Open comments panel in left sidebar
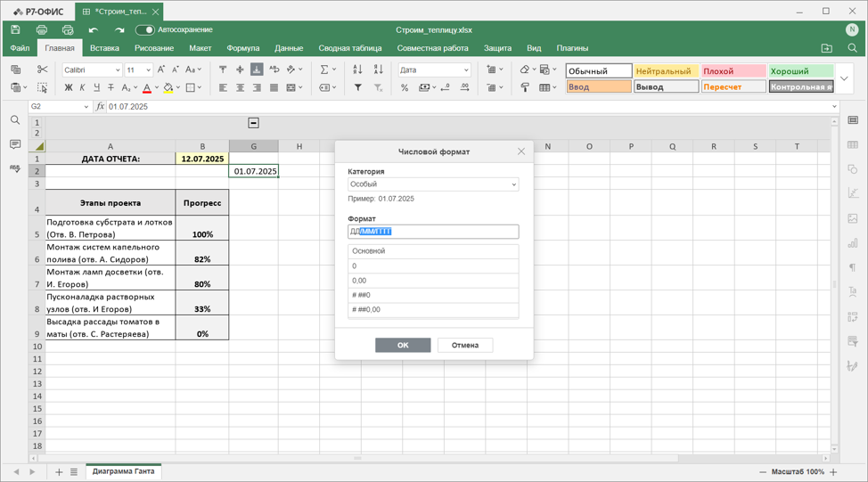 tap(15, 144)
